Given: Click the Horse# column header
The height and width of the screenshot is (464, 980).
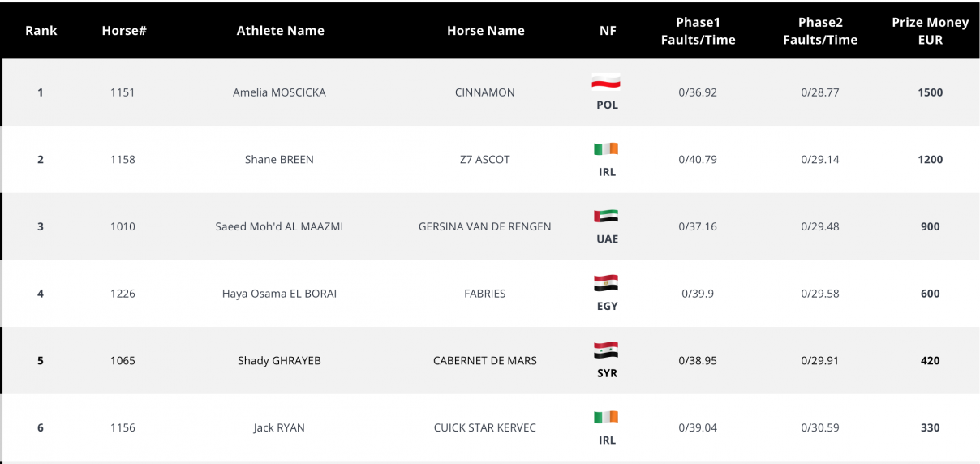Looking at the screenshot, I should 124,31.
